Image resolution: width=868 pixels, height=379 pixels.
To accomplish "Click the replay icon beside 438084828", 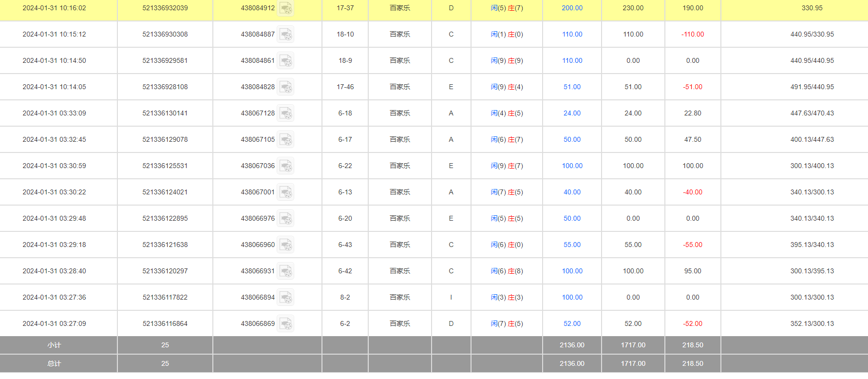I will point(285,87).
